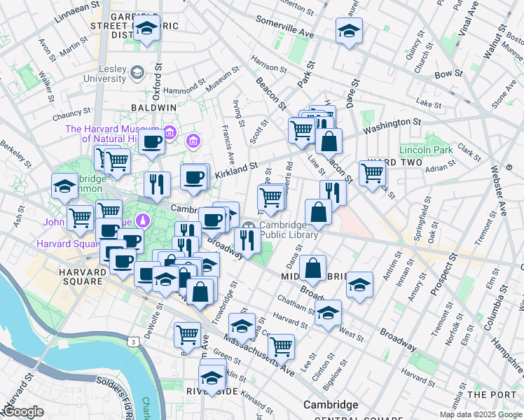Screen dimensions: 524x420
Task: Click graduation cap marker at Cambridge Common
Action: (65, 186)
